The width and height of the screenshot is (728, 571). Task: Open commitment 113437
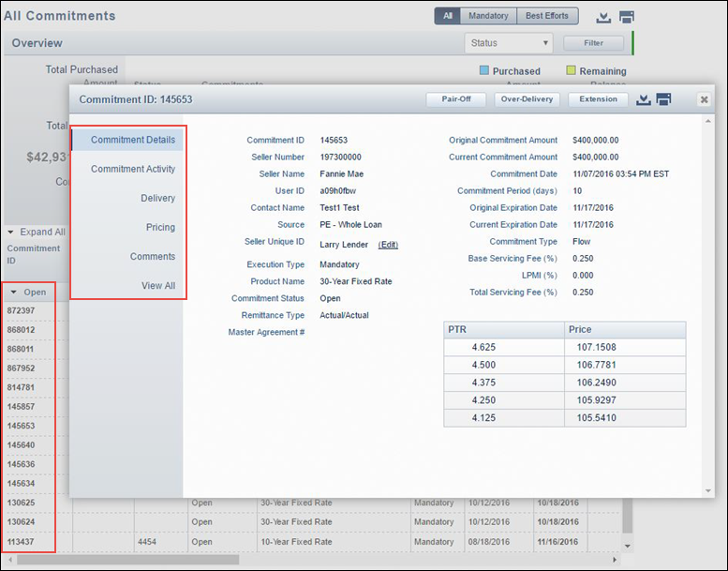coord(21,542)
